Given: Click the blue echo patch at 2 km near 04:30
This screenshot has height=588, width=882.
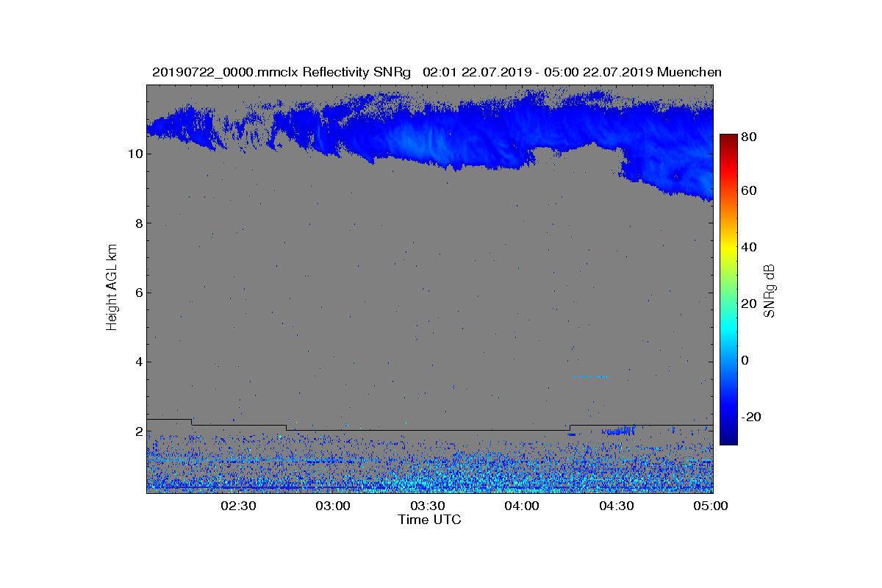Looking at the screenshot, I should (x=617, y=431).
